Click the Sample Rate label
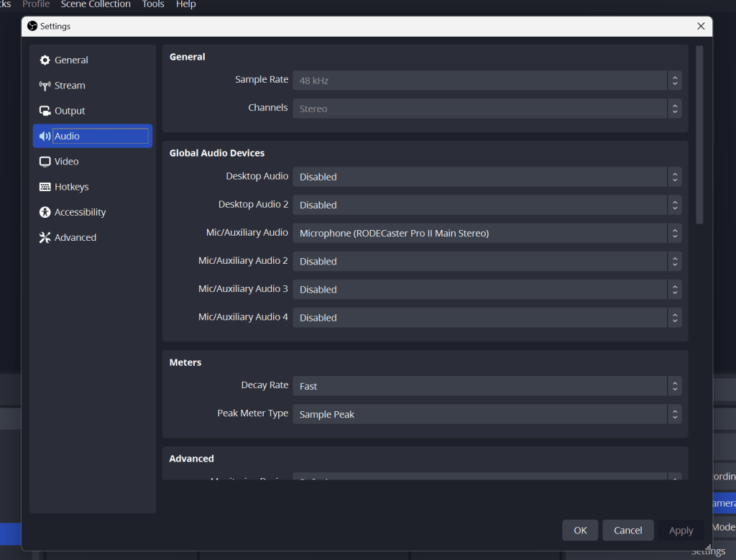The image size is (736, 560). tap(262, 80)
